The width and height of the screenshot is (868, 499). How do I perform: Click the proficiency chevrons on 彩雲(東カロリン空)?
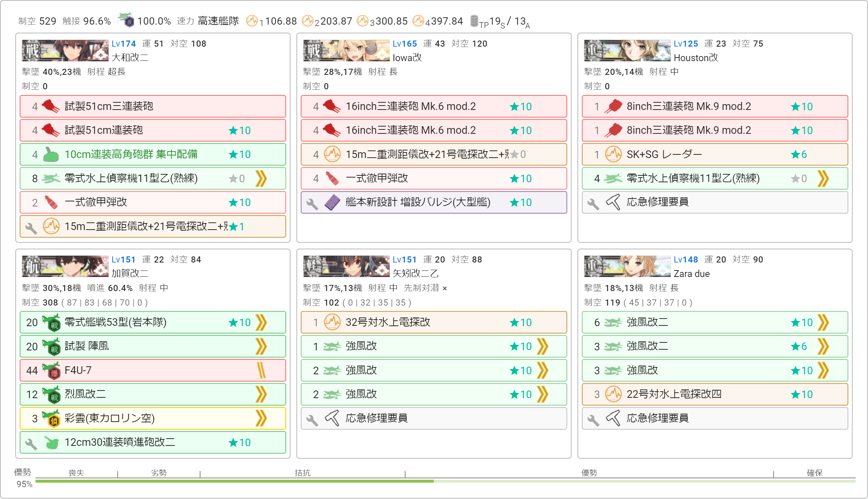coord(261,418)
